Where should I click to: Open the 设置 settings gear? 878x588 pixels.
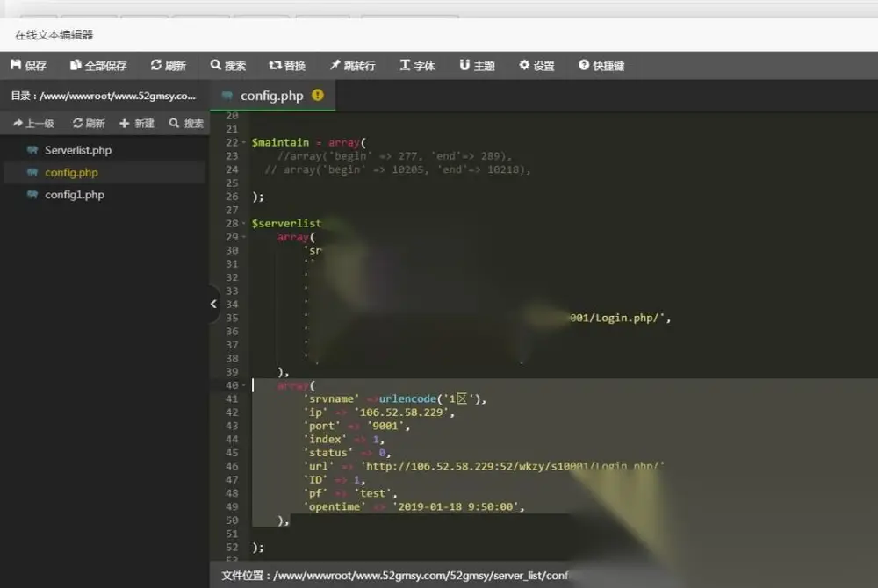[536, 66]
